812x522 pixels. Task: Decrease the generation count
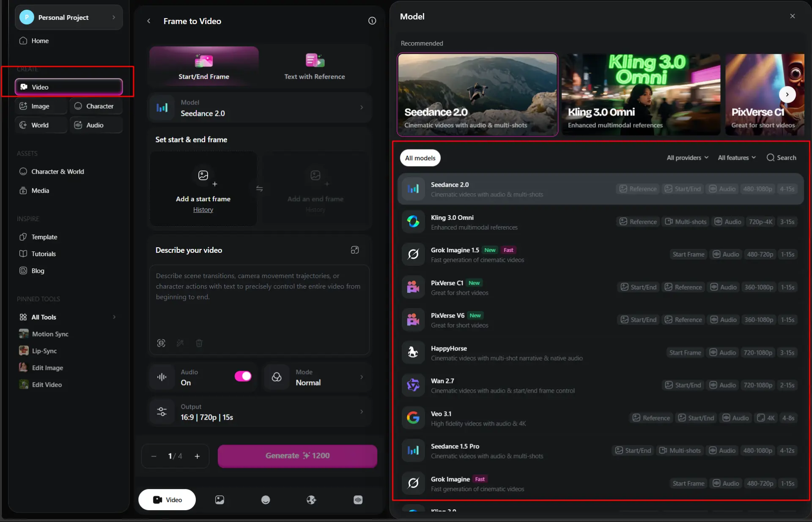point(154,456)
